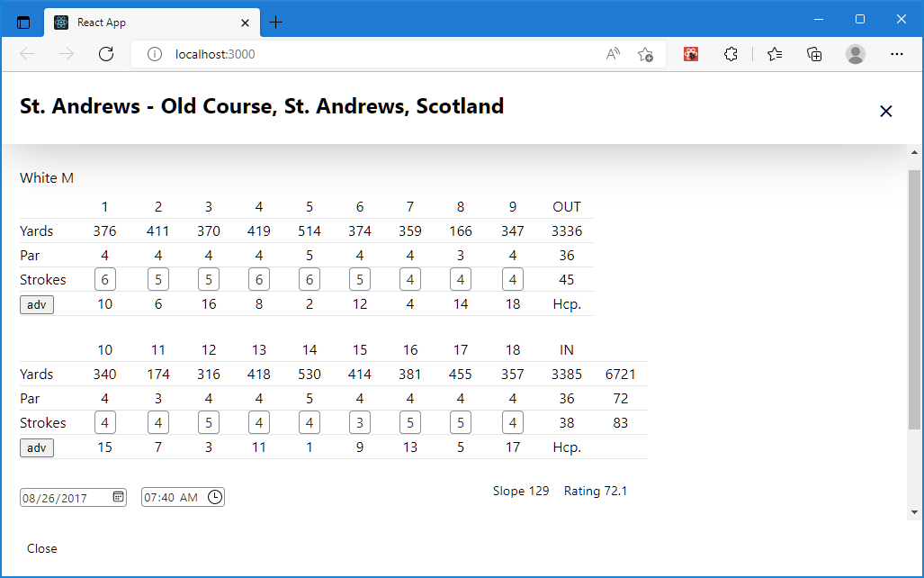Viewport: 924px width, 578px height.
Task: Edit the strokes field for hole 11
Action: [158, 423]
